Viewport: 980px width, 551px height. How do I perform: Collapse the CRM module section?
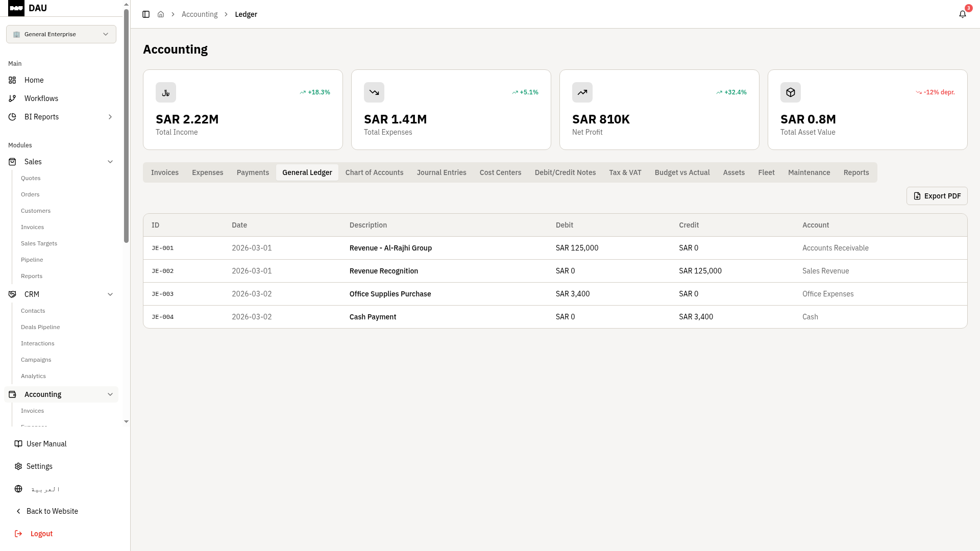click(x=110, y=294)
